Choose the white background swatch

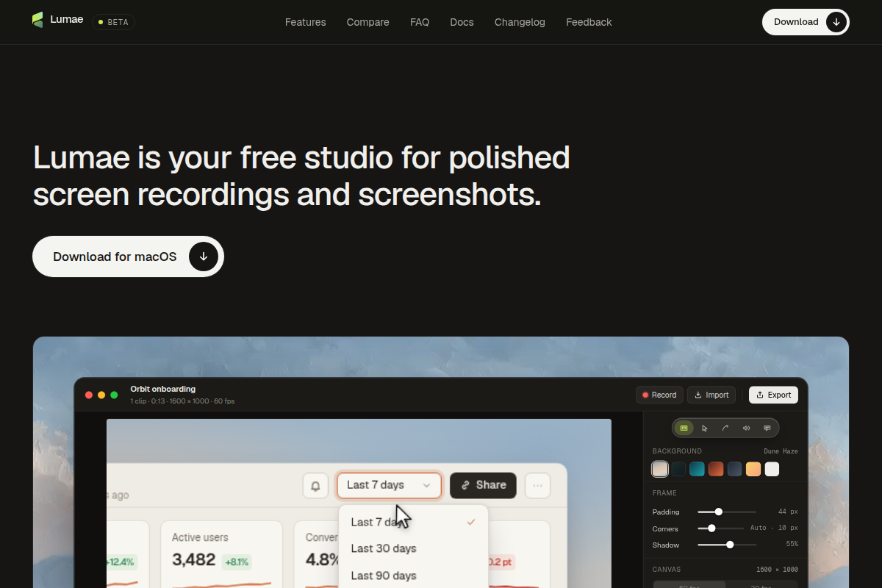[x=772, y=469]
